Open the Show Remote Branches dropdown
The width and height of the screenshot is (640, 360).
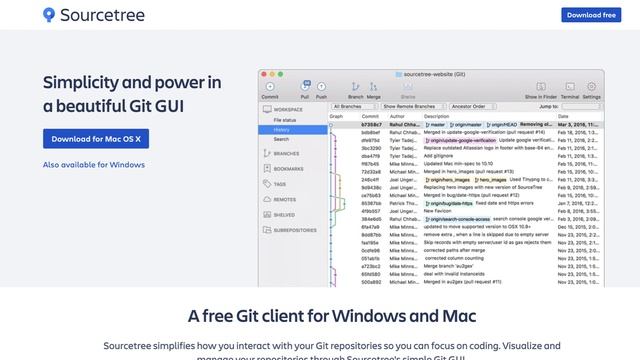(x=413, y=107)
